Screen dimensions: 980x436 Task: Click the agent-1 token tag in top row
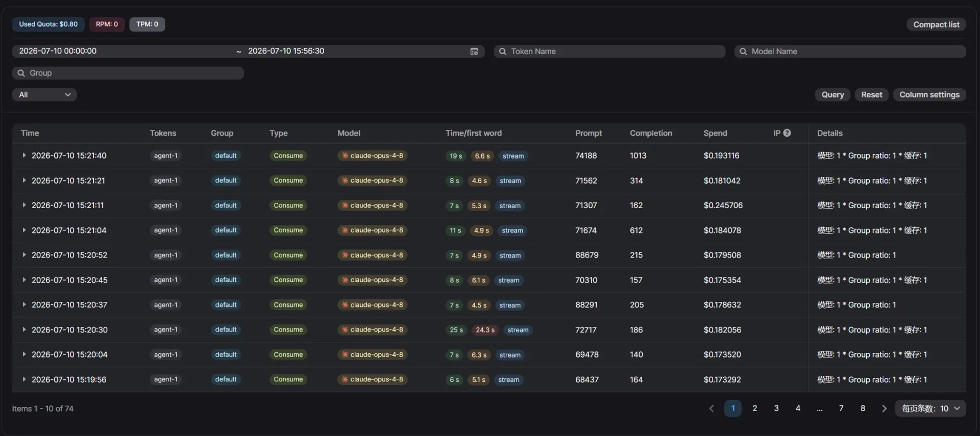click(166, 156)
